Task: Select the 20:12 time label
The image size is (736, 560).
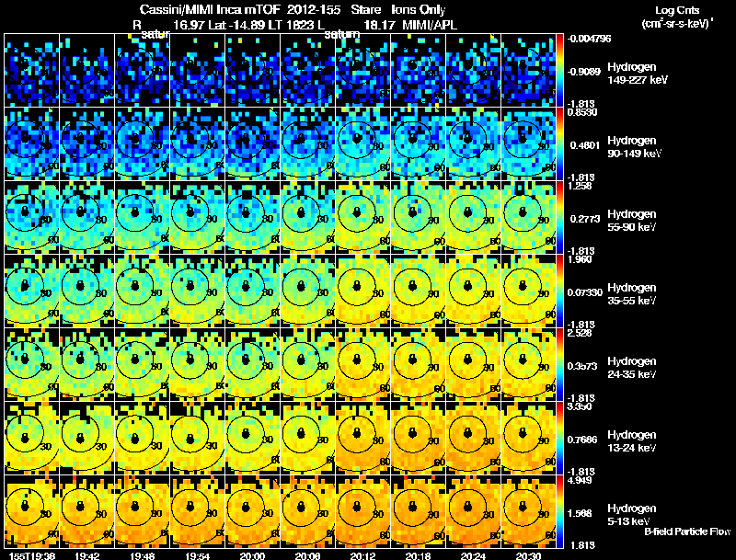Action: click(x=362, y=555)
